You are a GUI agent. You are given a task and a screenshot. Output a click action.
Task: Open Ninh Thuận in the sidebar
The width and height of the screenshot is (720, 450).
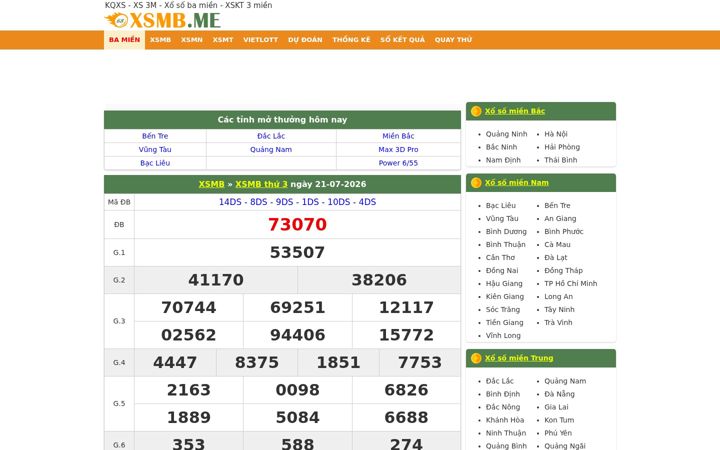(x=506, y=433)
